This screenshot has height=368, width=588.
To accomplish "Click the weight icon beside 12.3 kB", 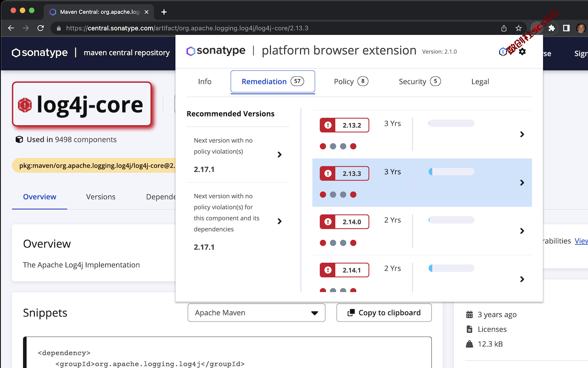I will [469, 344].
